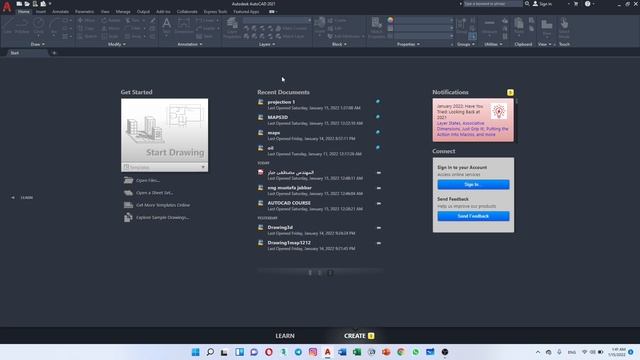The image size is (640, 360).
Task: Toggle pin for oil document
Action: tap(378, 148)
